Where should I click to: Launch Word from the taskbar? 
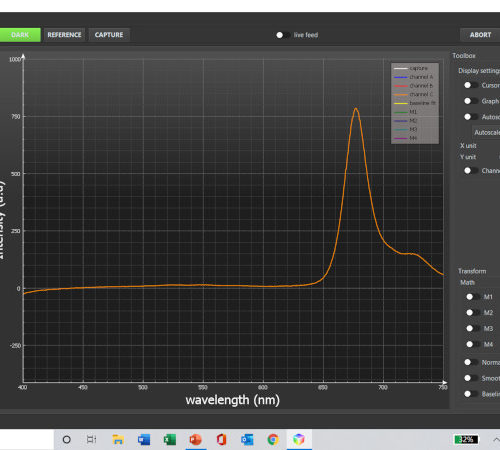click(144, 440)
